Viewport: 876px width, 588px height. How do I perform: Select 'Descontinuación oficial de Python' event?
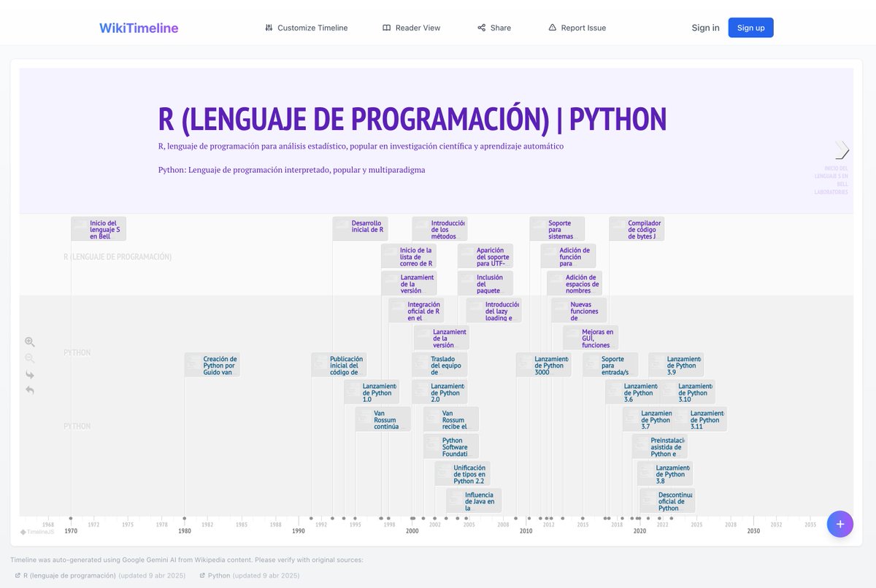[667, 500]
